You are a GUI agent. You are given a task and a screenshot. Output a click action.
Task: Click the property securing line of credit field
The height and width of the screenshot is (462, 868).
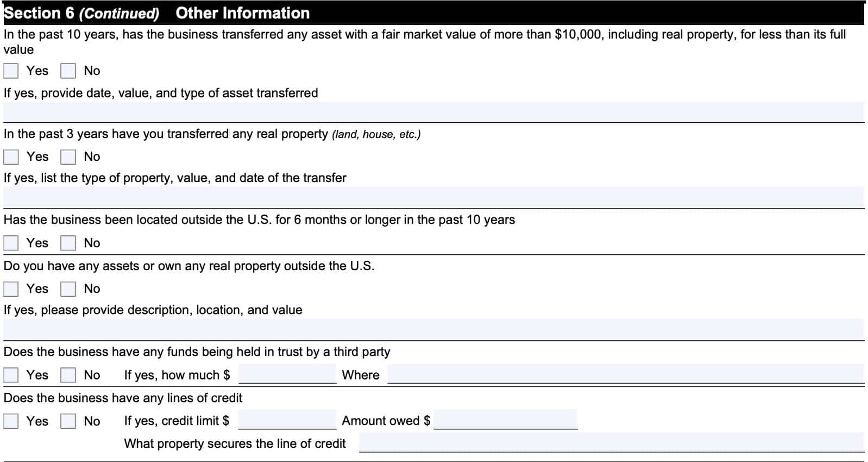(612, 442)
